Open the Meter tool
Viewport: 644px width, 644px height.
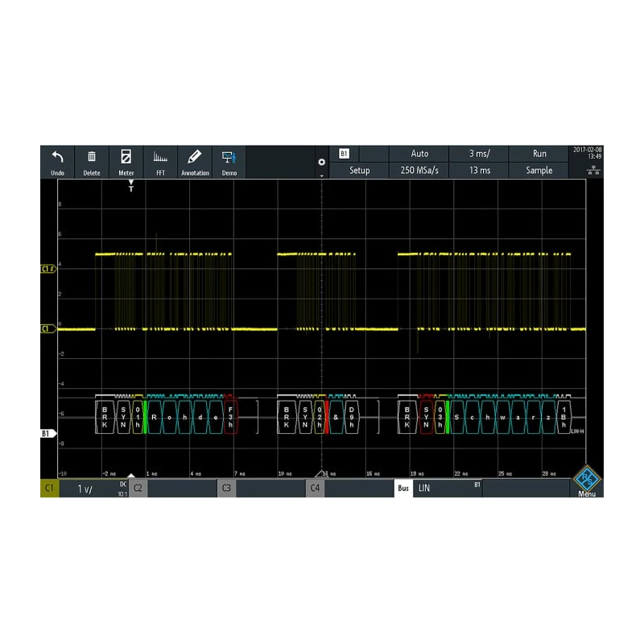tap(126, 162)
